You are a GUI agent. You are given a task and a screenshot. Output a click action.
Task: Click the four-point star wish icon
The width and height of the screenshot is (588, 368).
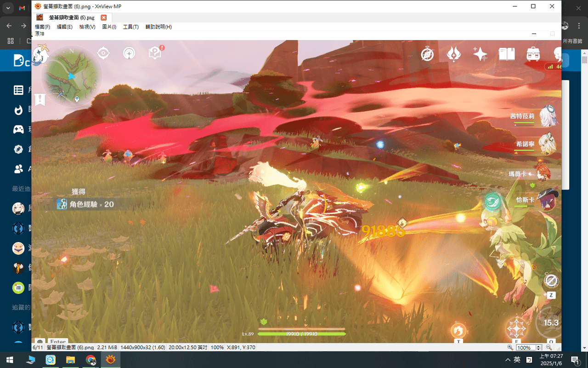click(480, 54)
